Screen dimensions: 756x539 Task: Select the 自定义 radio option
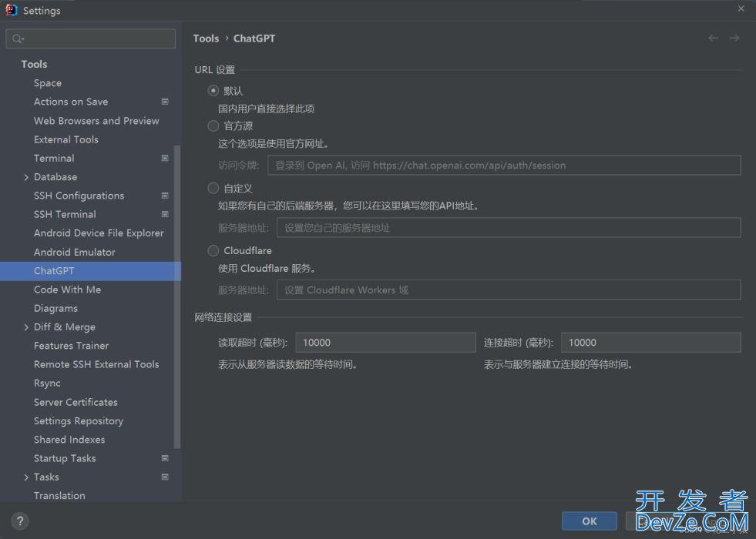(213, 188)
